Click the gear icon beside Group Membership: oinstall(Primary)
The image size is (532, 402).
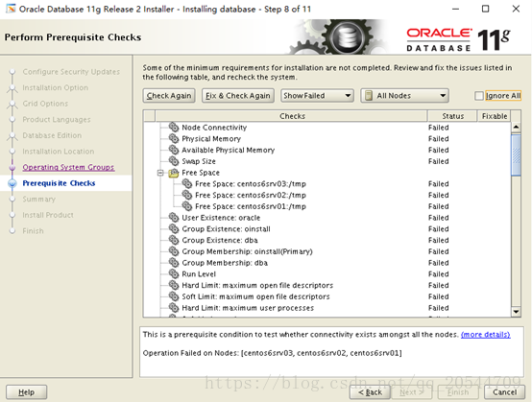pyautogui.click(x=174, y=251)
